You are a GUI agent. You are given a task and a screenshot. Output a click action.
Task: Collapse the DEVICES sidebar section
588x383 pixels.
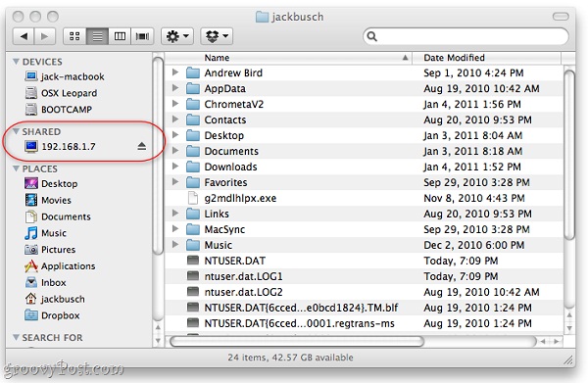click(16, 61)
